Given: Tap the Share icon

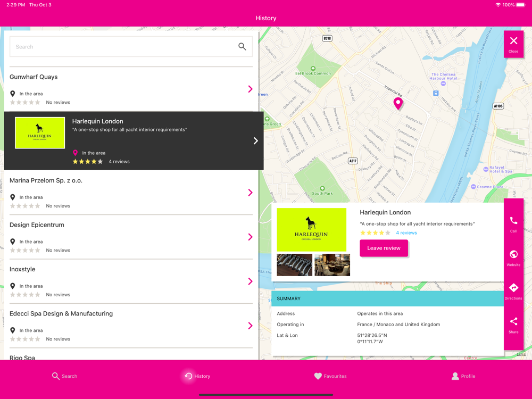Looking at the screenshot, I should 513,321.
